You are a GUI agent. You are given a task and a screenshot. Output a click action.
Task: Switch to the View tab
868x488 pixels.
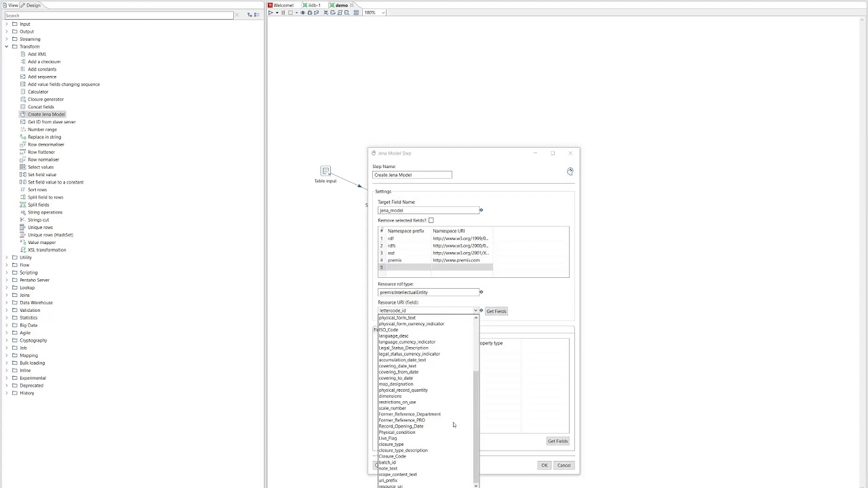pyautogui.click(x=10, y=5)
